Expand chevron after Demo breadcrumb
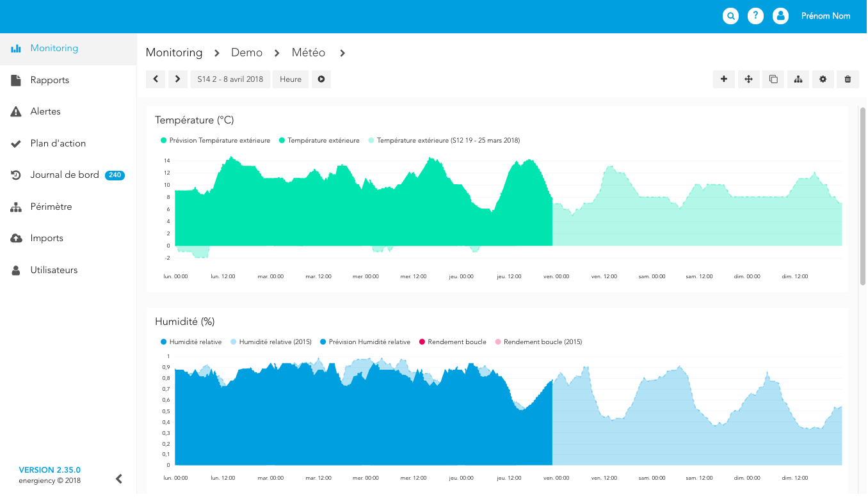Screen dimensions: 868x497 (277, 53)
